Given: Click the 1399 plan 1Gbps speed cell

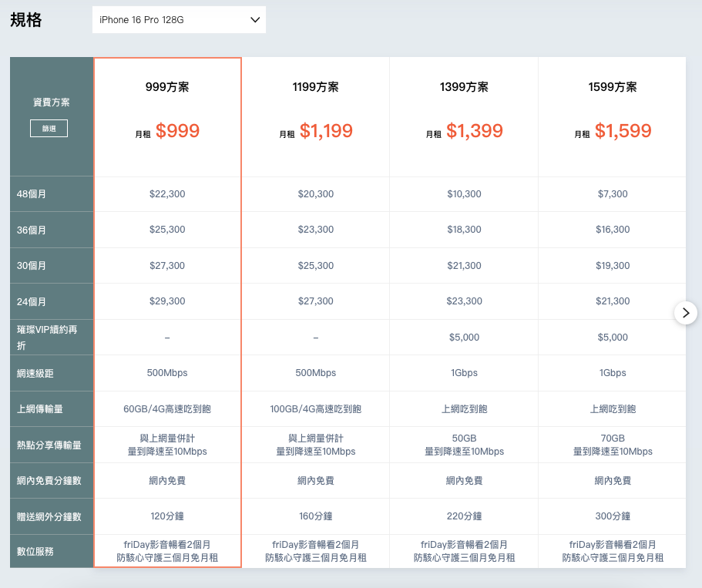Looking at the screenshot, I should click(464, 372).
